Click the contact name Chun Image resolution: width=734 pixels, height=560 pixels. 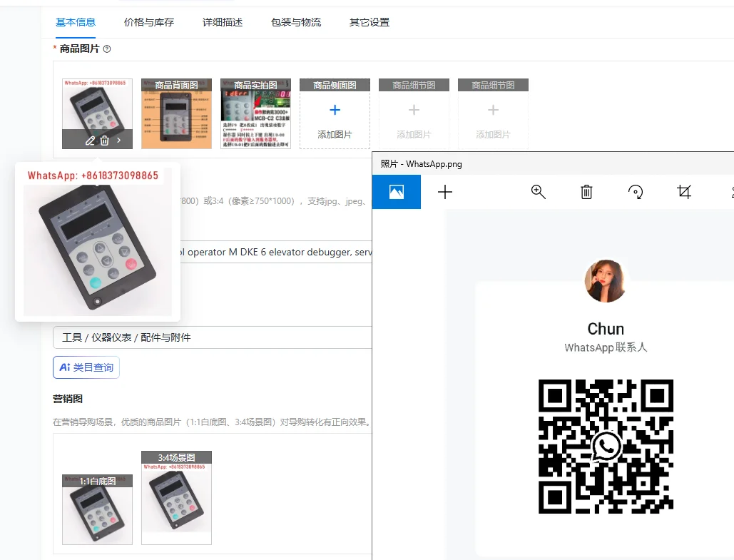pos(606,329)
